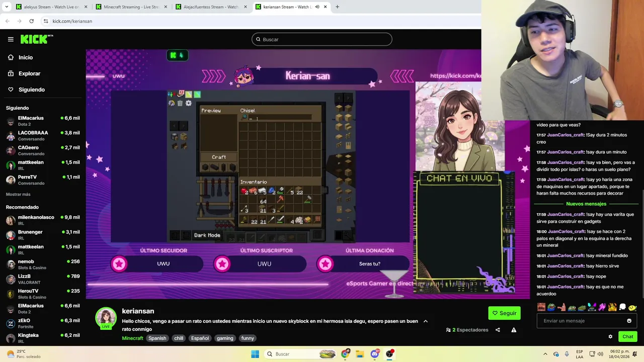The image size is (644, 362).
Task: Click the share stream icon
Action: pos(498,330)
